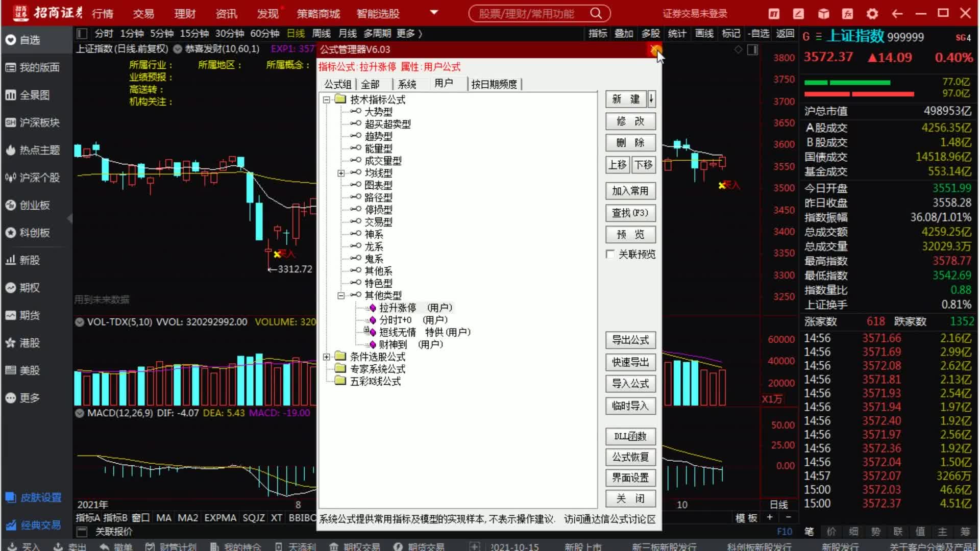Check the 关联报价 box at bottom left
Viewport: 980px width, 551px height.
(82, 532)
